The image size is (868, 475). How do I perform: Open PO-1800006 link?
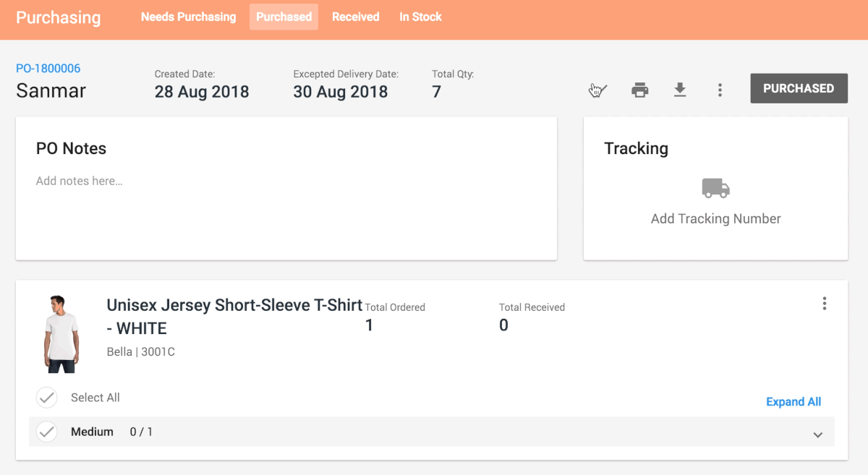pos(48,69)
